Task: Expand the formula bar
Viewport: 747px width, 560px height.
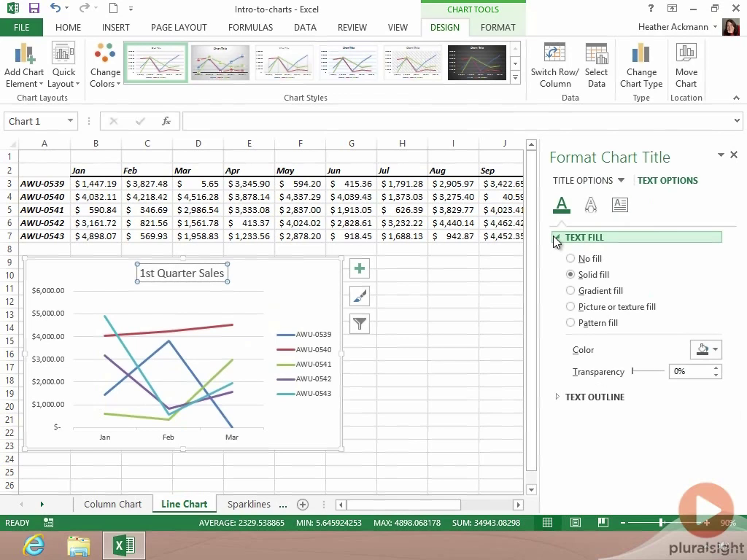Action: point(737,121)
